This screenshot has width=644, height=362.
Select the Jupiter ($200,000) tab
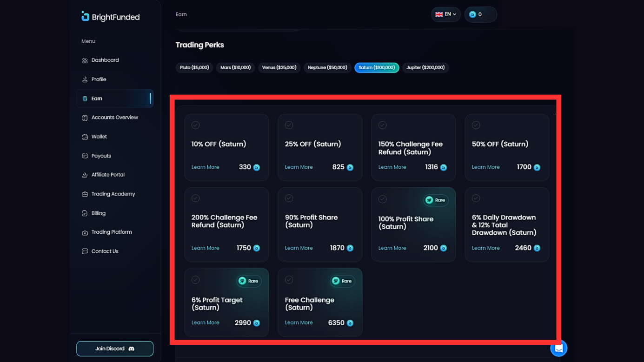(425, 68)
